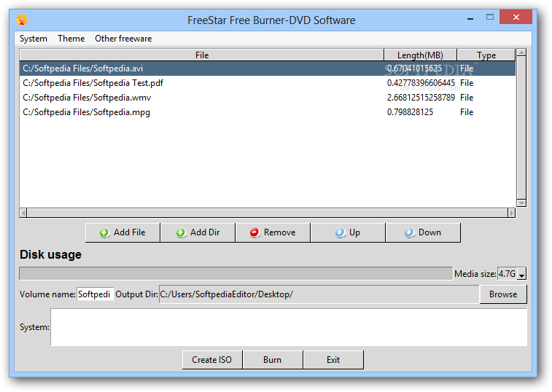
Task: Click the vertical scrollbar down arrow
Action: click(521, 203)
